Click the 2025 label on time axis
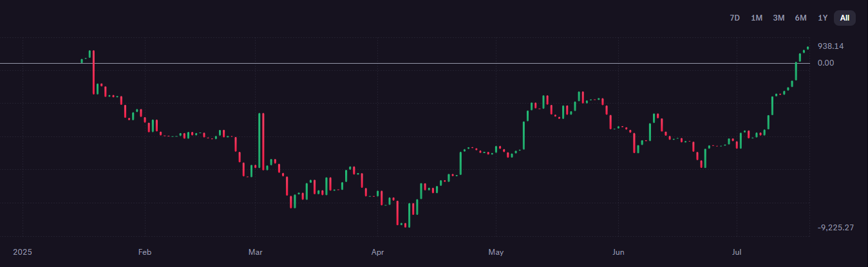 point(23,251)
